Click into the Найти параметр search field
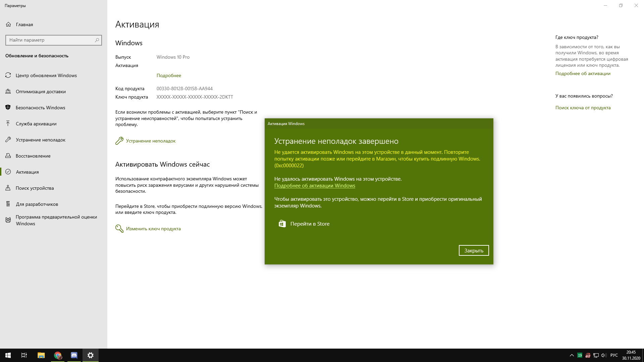 tap(54, 40)
